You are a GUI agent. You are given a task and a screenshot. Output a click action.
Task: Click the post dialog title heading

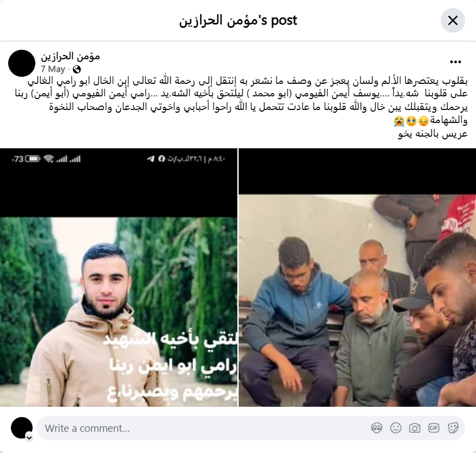[x=238, y=21]
